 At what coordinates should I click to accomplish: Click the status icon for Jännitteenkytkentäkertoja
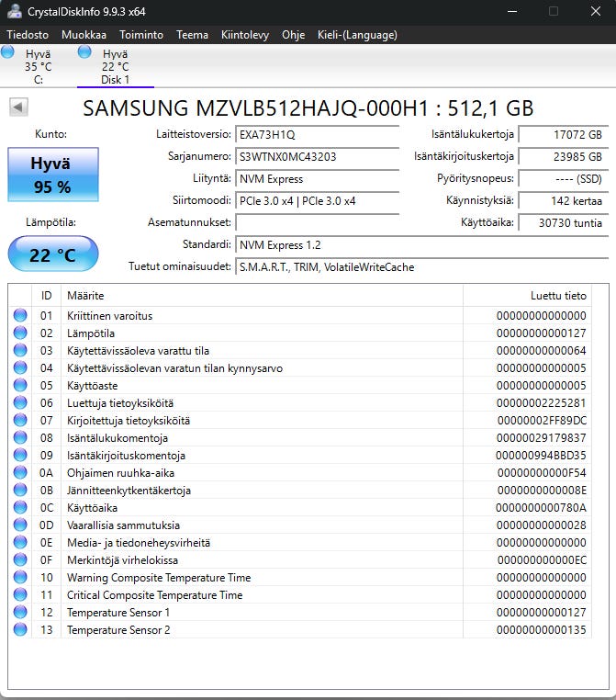pos(20,490)
